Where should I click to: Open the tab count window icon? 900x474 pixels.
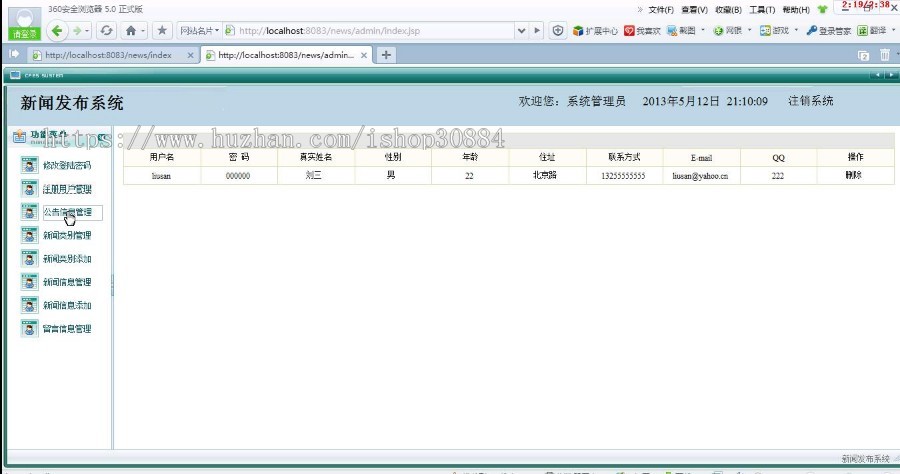(863, 55)
